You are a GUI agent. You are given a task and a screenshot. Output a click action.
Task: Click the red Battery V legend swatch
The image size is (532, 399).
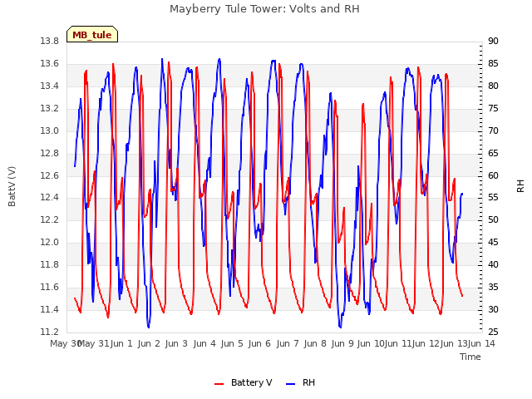tap(219, 384)
